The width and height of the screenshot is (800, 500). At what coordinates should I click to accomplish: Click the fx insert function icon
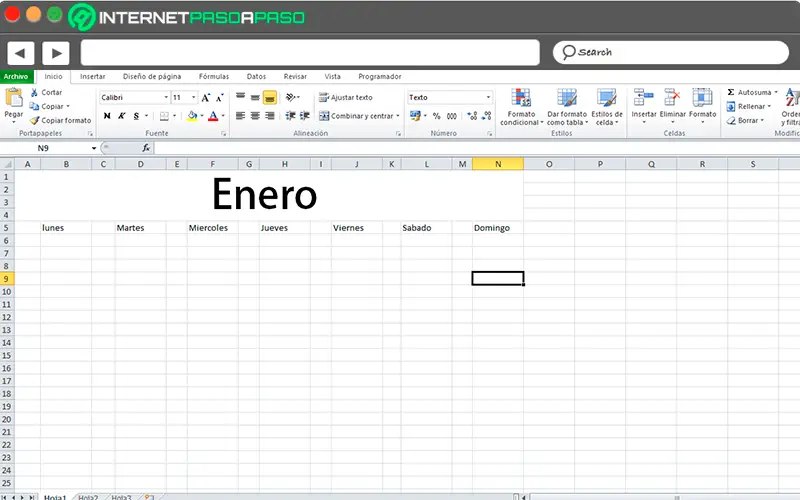[146, 148]
